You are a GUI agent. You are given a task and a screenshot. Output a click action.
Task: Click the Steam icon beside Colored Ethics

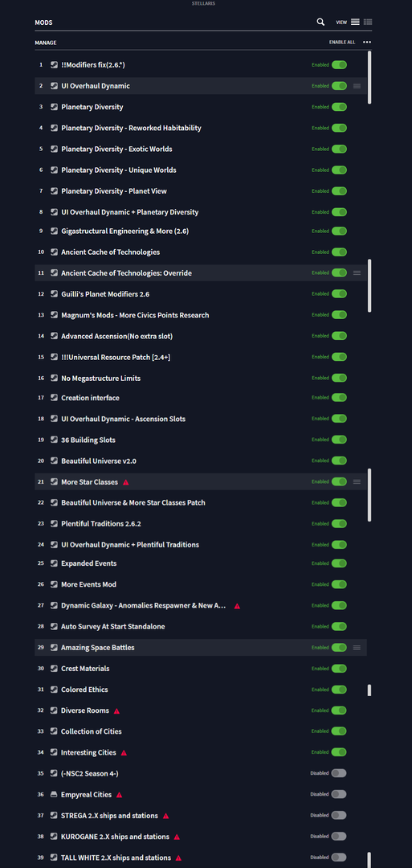pyautogui.click(x=54, y=690)
